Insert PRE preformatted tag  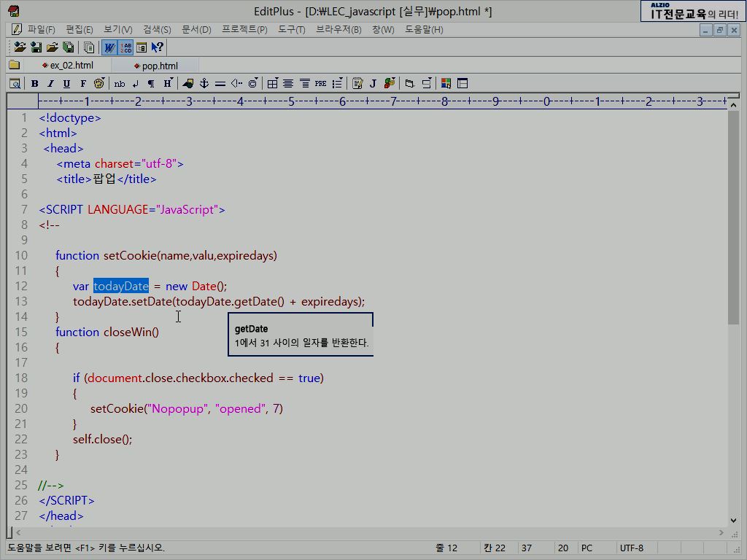(x=321, y=84)
